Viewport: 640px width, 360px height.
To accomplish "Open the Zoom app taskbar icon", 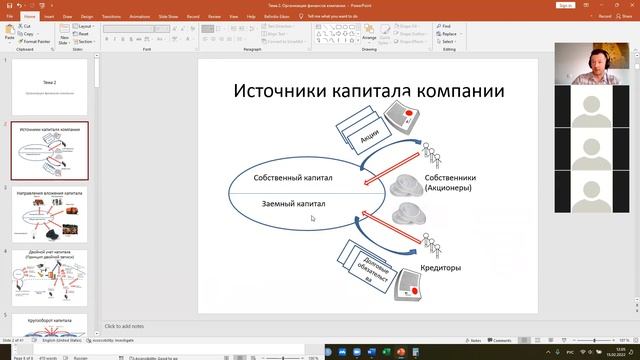I will [357, 352].
